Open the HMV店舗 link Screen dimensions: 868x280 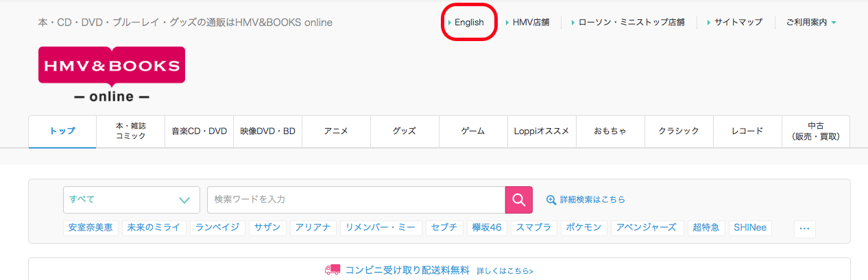(531, 23)
